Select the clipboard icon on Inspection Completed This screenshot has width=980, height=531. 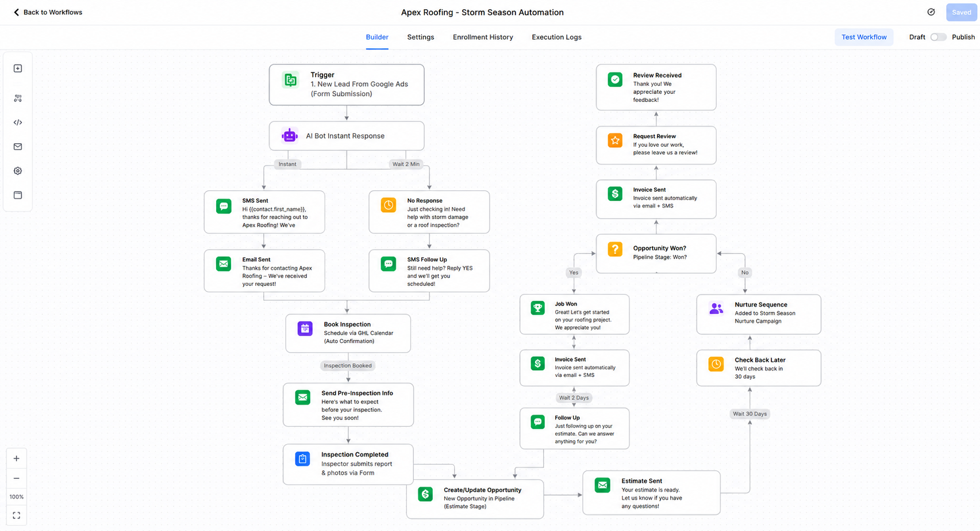[302, 459]
